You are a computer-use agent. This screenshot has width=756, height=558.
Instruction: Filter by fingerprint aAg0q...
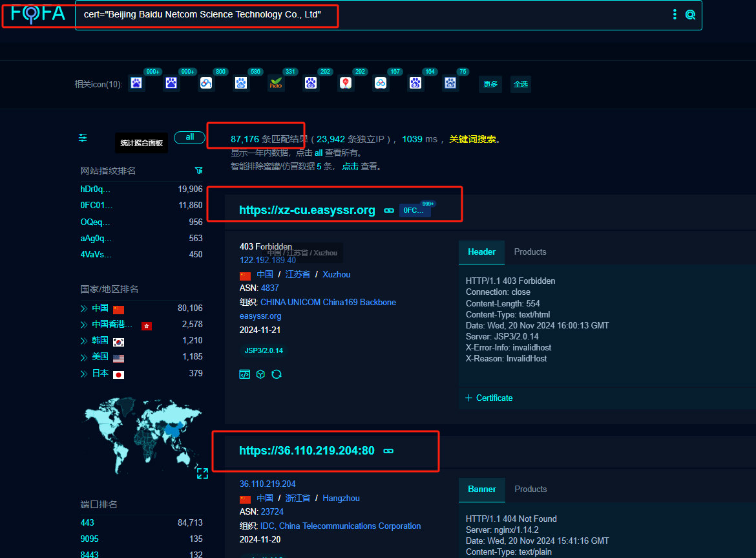point(96,238)
